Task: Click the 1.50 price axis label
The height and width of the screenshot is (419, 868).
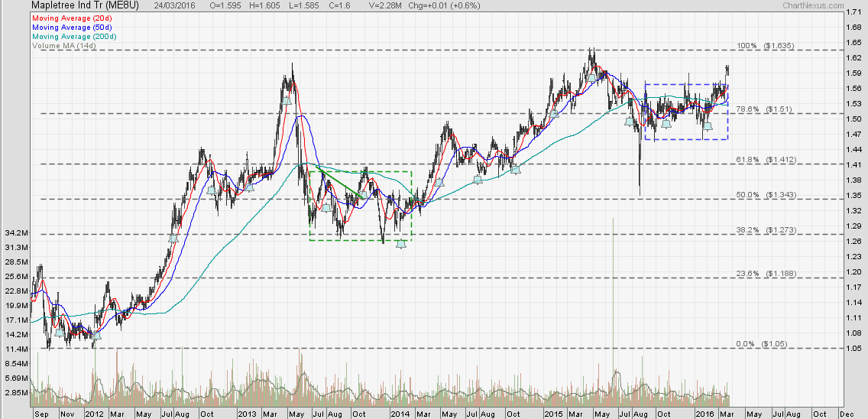Action: [x=854, y=119]
